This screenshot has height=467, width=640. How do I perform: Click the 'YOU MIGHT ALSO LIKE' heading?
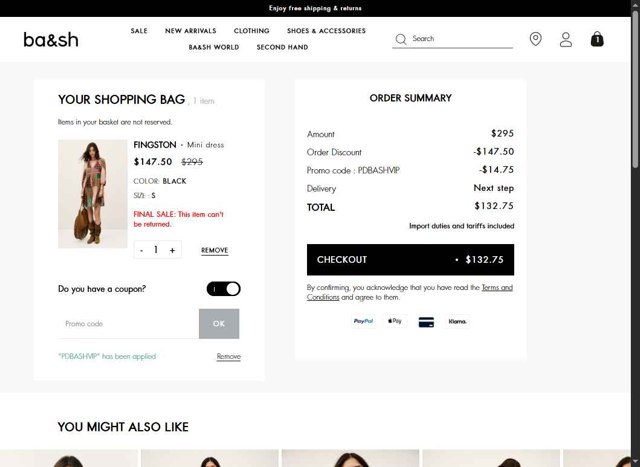123,427
